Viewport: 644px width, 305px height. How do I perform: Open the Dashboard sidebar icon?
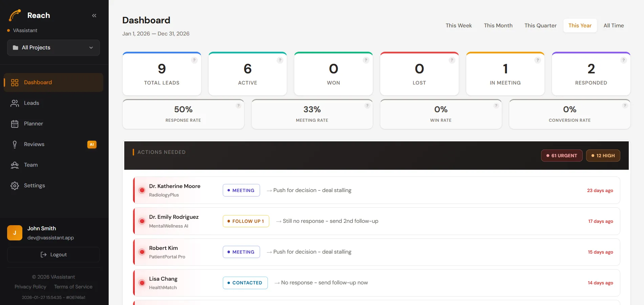tap(15, 82)
